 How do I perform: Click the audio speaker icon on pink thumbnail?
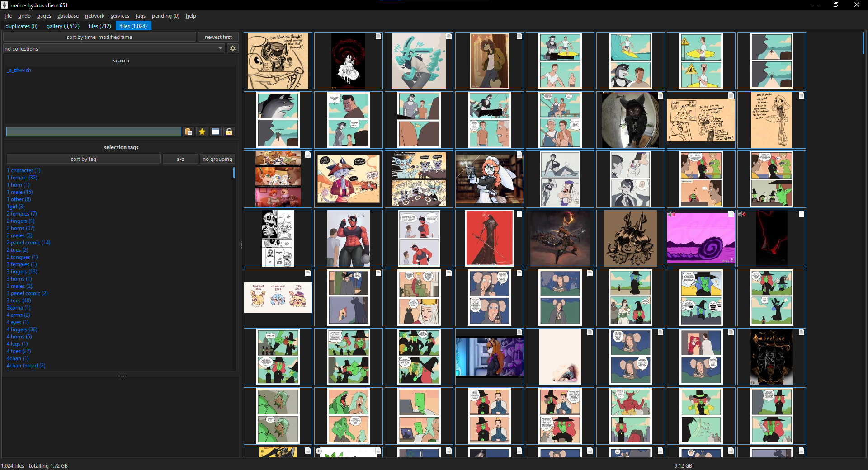coord(671,214)
